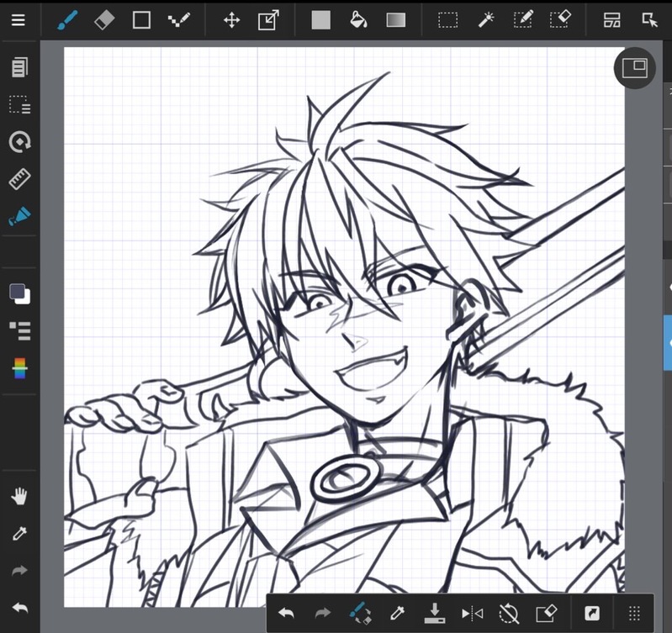The image size is (672, 633).
Task: Select the Move tool with four arrows
Action: click(x=231, y=20)
